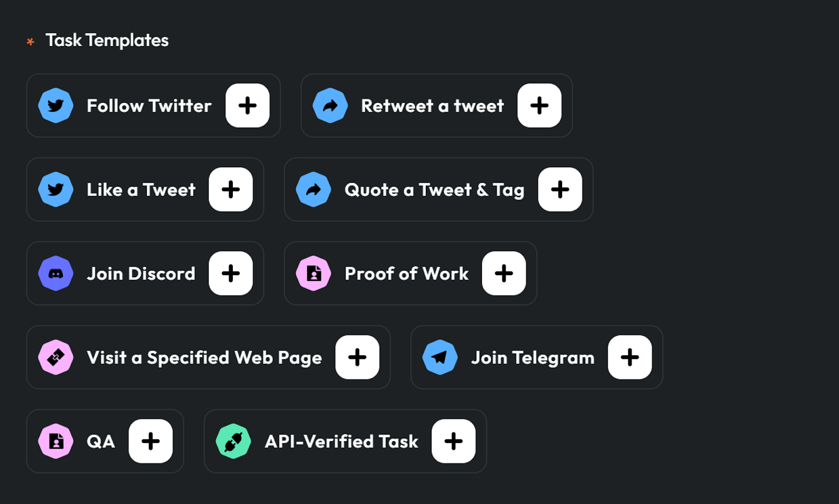Image resolution: width=839 pixels, height=504 pixels.
Task: Click the share arrow icon beside Retweet a tweet
Action: (330, 106)
